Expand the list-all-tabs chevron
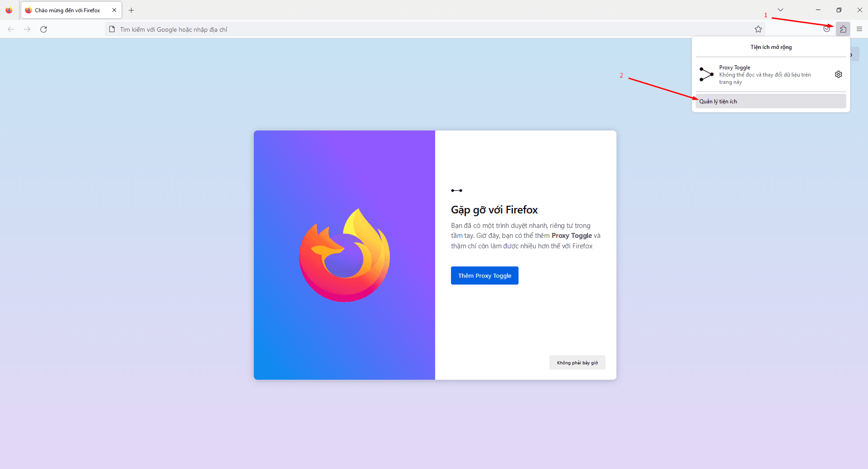Viewport: 868px width, 469px height. coord(781,10)
